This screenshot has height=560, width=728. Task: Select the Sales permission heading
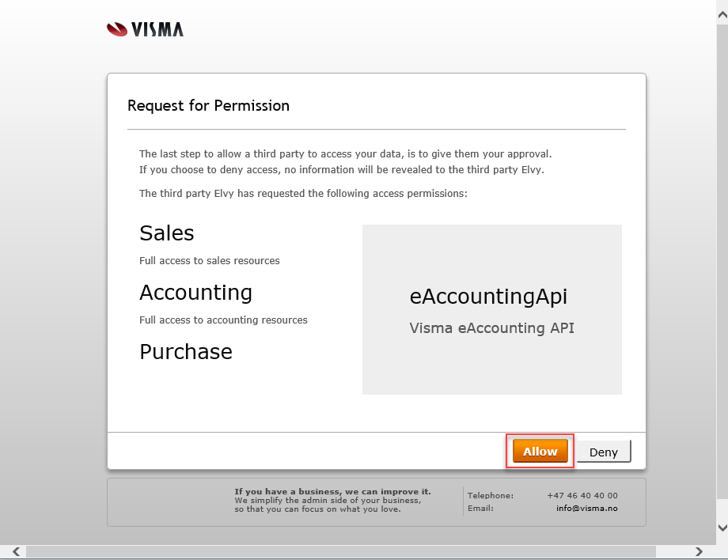[x=167, y=233]
